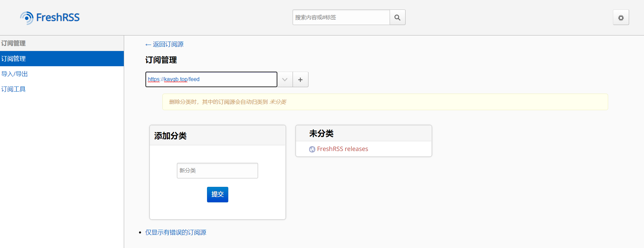Image resolution: width=644 pixels, height=248 pixels.
Task: Click the left arrow before 返回订阅源
Action: (x=148, y=45)
